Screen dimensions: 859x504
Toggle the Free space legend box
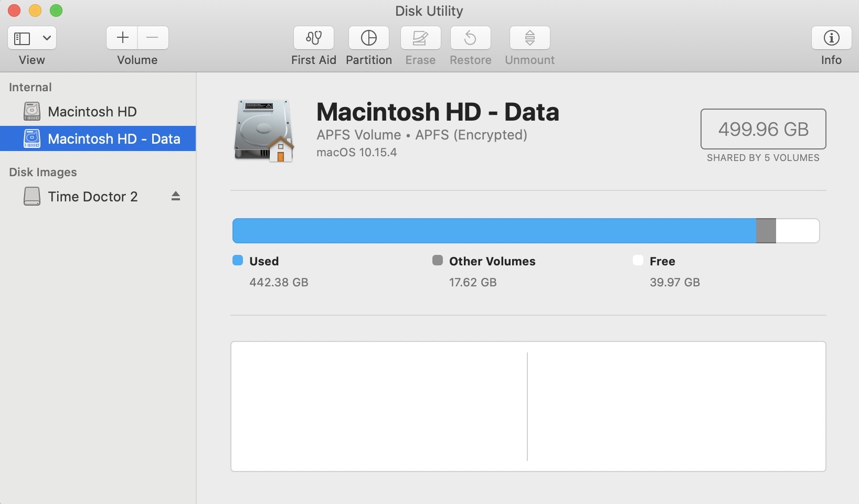[x=638, y=260]
